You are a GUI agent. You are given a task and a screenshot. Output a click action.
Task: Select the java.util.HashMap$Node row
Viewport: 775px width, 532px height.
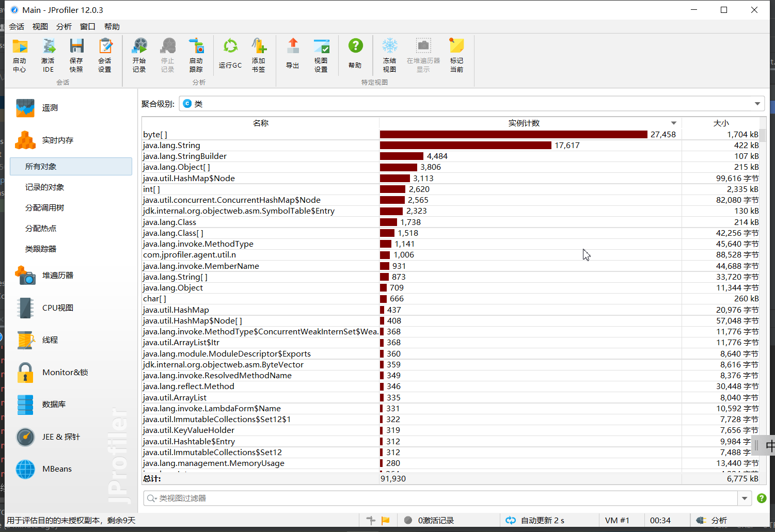click(450, 178)
